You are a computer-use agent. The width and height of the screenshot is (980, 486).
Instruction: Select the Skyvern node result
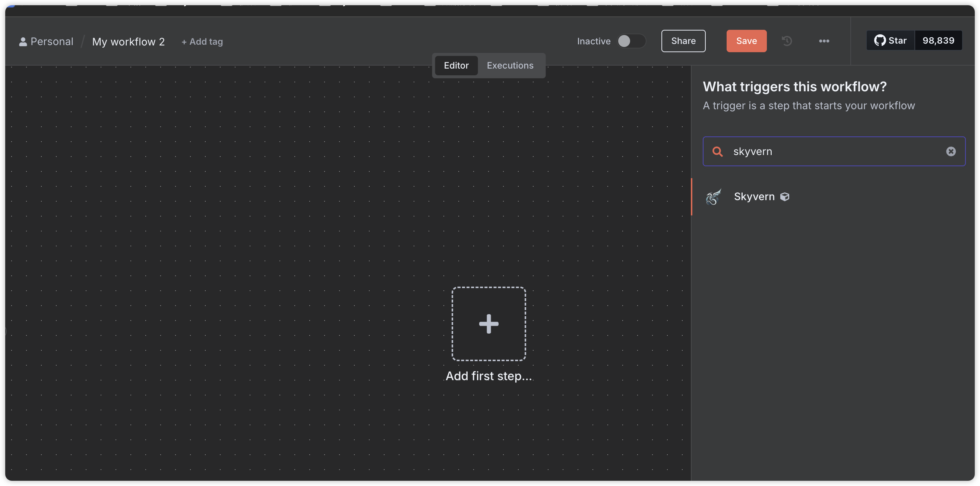[x=754, y=197]
